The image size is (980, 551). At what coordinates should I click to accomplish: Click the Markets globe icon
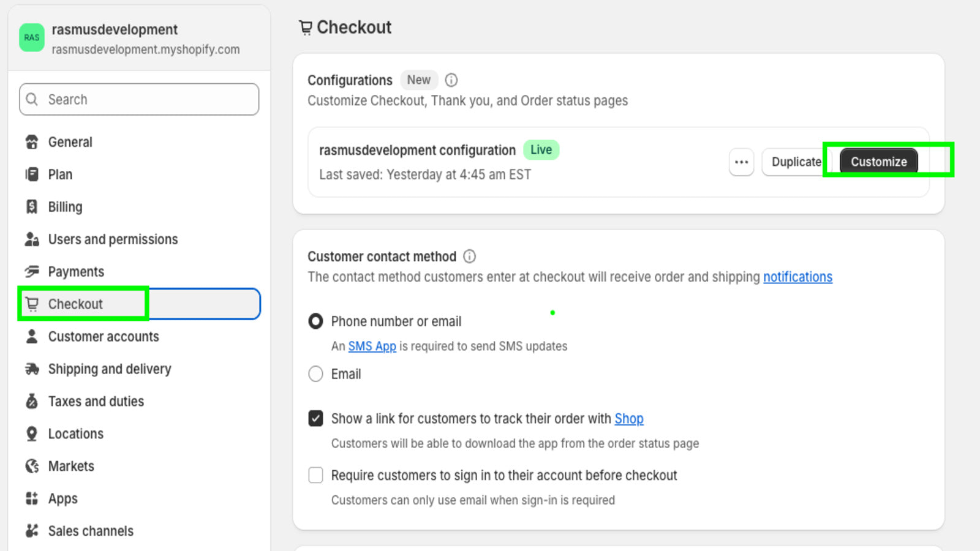tap(31, 466)
